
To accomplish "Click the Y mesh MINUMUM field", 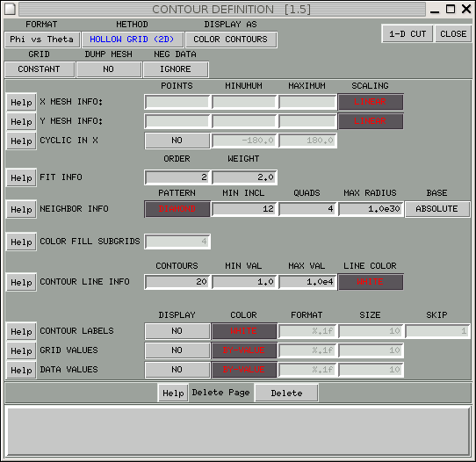I will coord(244,121).
